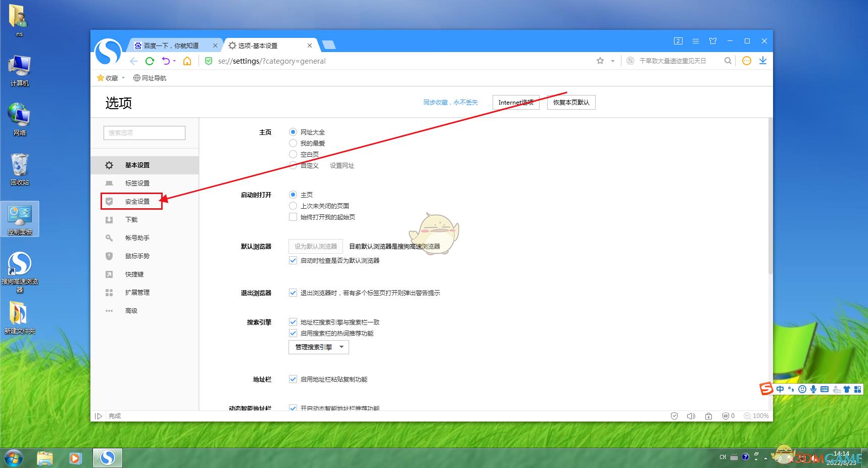Select 主页 under 启动时打开
This screenshot has width=868, height=468.
click(293, 195)
